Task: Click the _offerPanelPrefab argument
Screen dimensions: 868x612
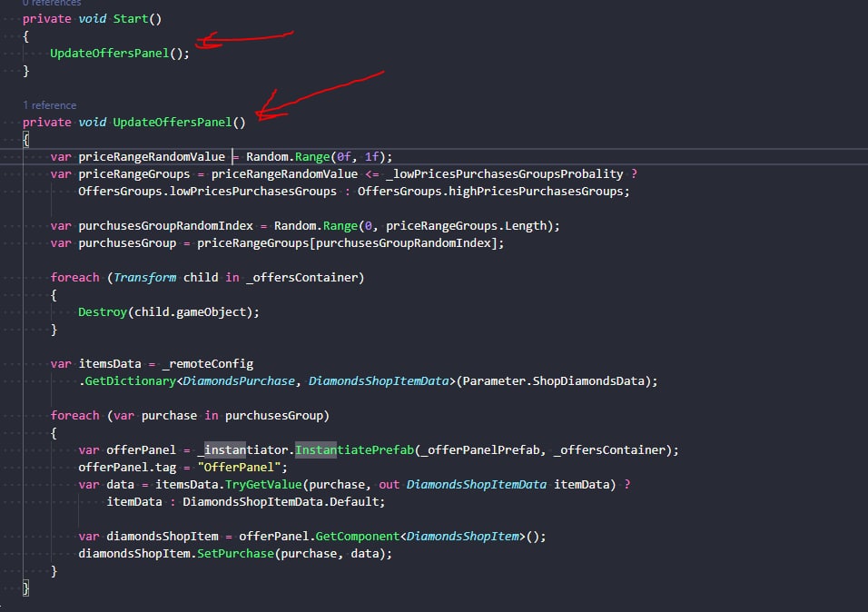Action: coord(480,450)
